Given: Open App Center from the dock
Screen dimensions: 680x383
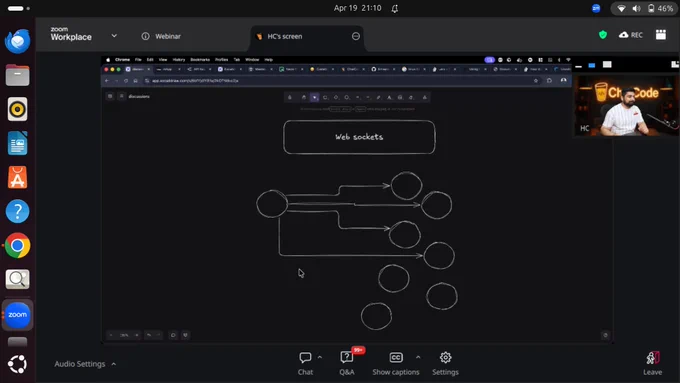Looking at the screenshot, I should tap(17, 177).
